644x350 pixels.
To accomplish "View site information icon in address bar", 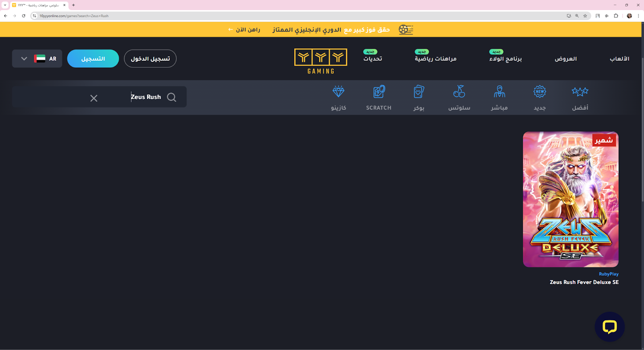I will point(34,16).
